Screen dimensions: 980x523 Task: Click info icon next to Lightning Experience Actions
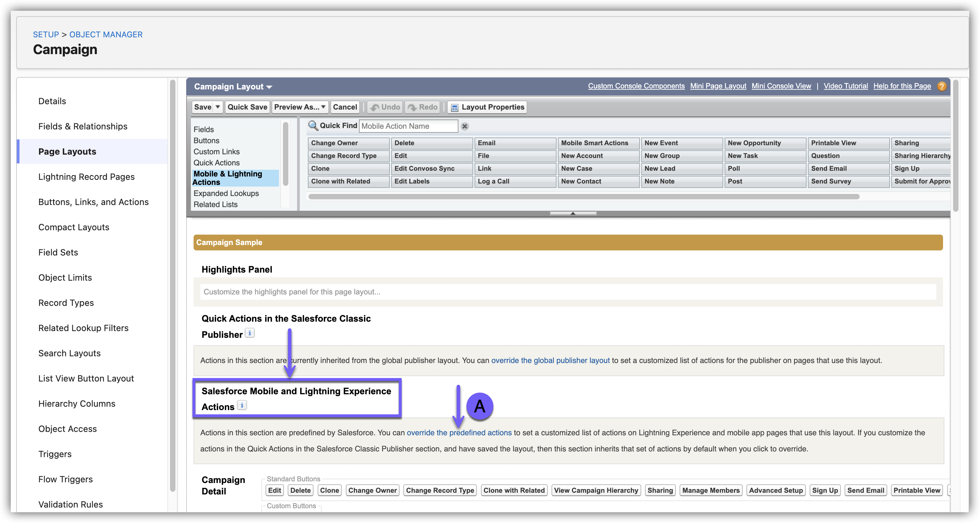coord(242,405)
